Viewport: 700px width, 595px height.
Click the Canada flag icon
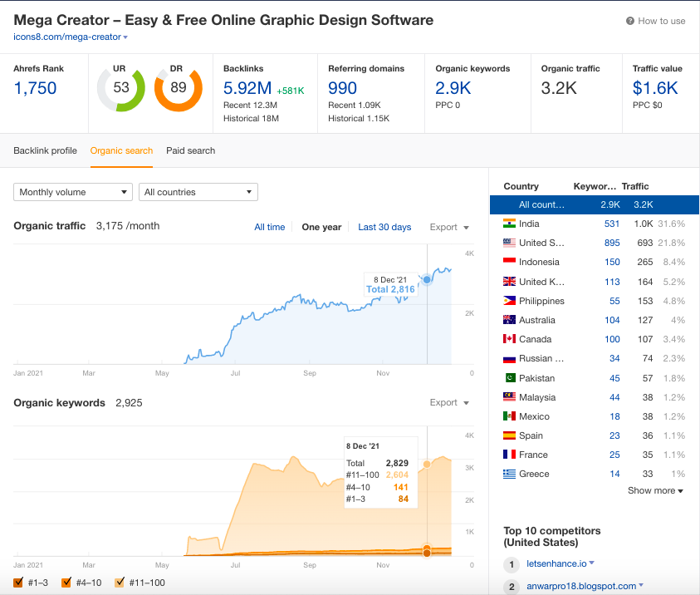pyautogui.click(x=509, y=339)
